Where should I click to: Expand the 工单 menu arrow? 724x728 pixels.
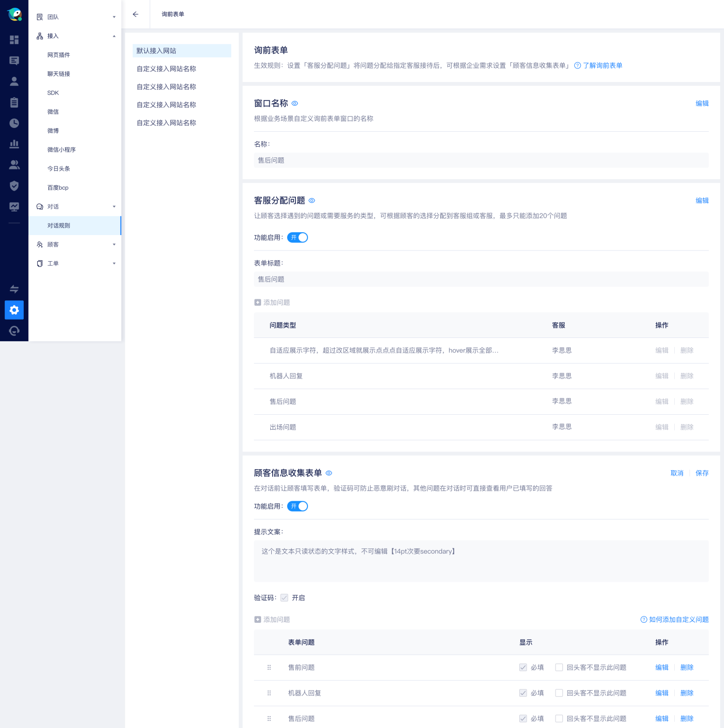click(x=114, y=264)
